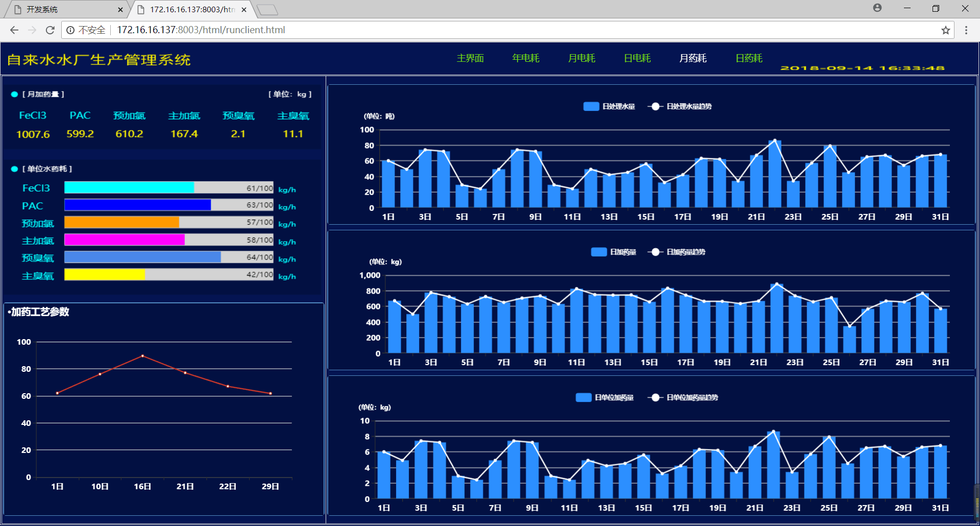This screenshot has height=526, width=980.
Task: Click the 26日 bar in 日加药量 chart
Action: tap(849, 340)
